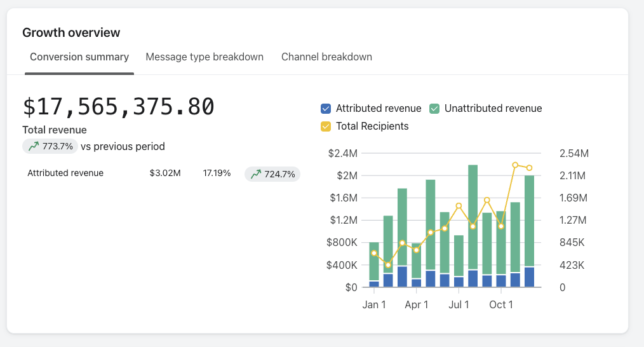Uncheck the Attributed revenue checkbox
The width and height of the screenshot is (644, 347).
pos(326,109)
